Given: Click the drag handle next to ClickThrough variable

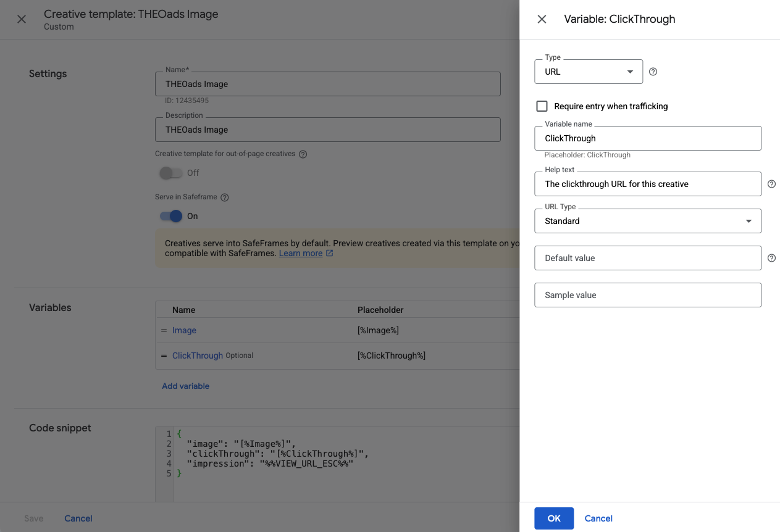Looking at the screenshot, I should [163, 355].
